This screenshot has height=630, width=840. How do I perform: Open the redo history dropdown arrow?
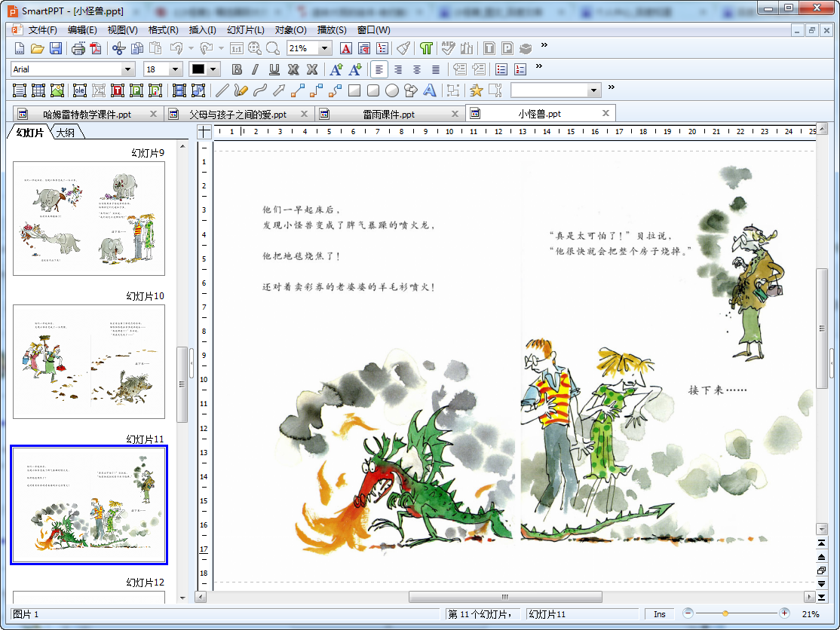pyautogui.click(x=221, y=49)
